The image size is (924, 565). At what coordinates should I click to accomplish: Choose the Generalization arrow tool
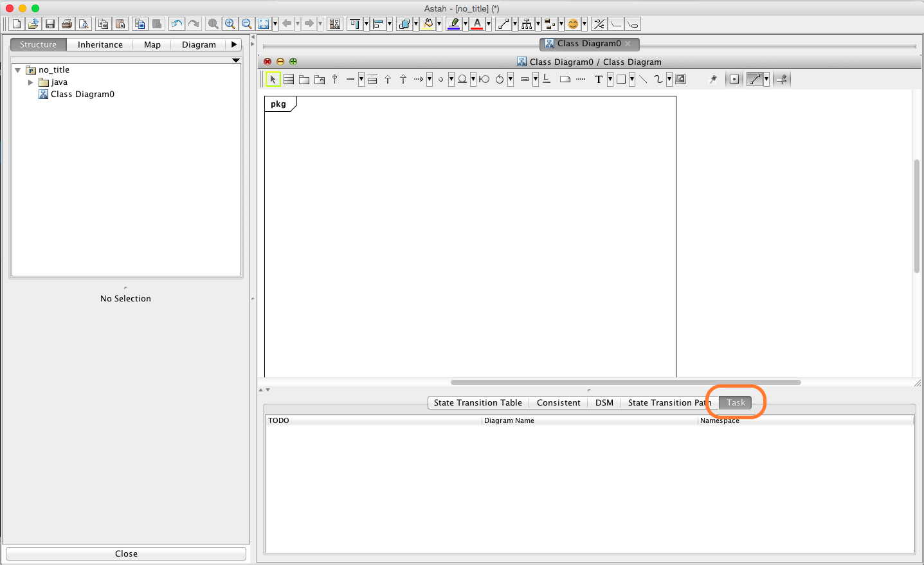(388, 79)
